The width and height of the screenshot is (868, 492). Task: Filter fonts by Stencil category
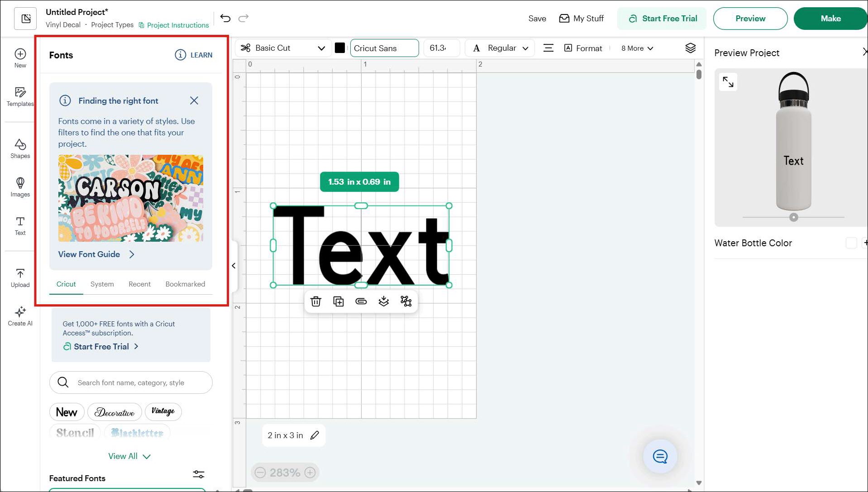75,433
